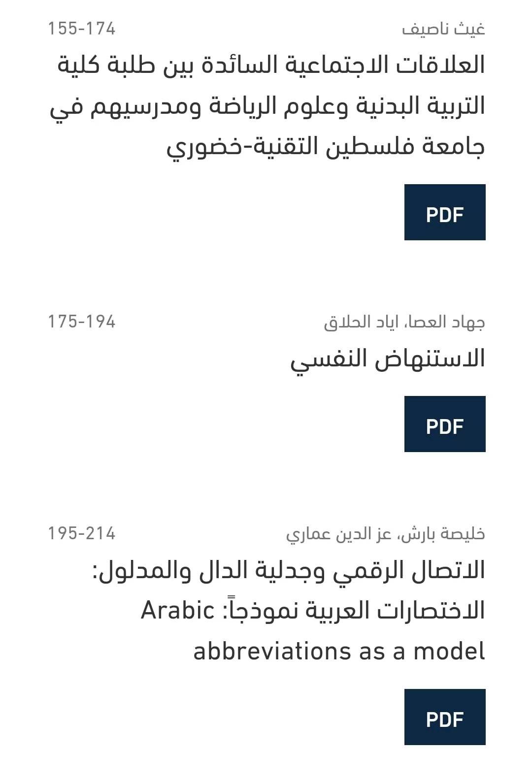The image size is (532, 784).
Task: Select the author name عز الدين عماري
Action: tap(338, 534)
